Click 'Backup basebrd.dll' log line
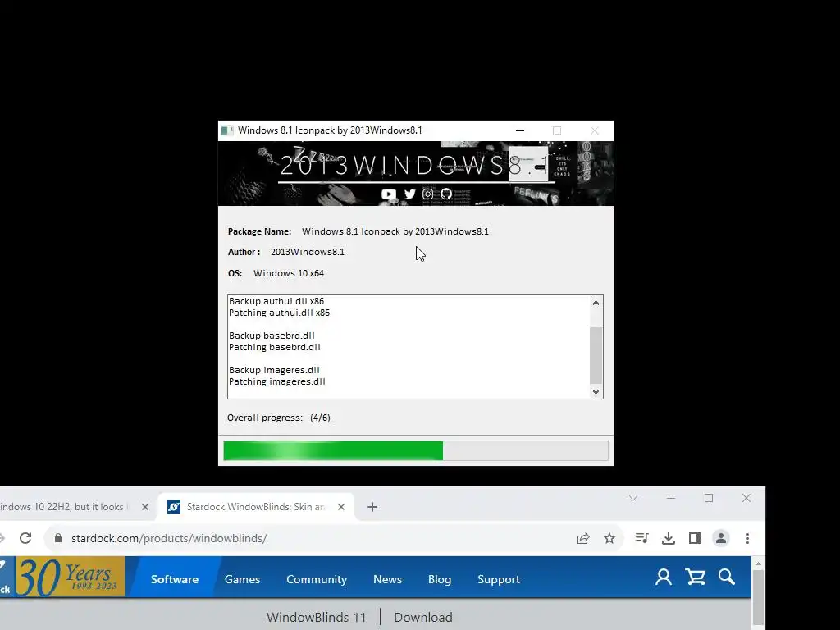Viewport: 840px width, 630px height. coord(272,336)
